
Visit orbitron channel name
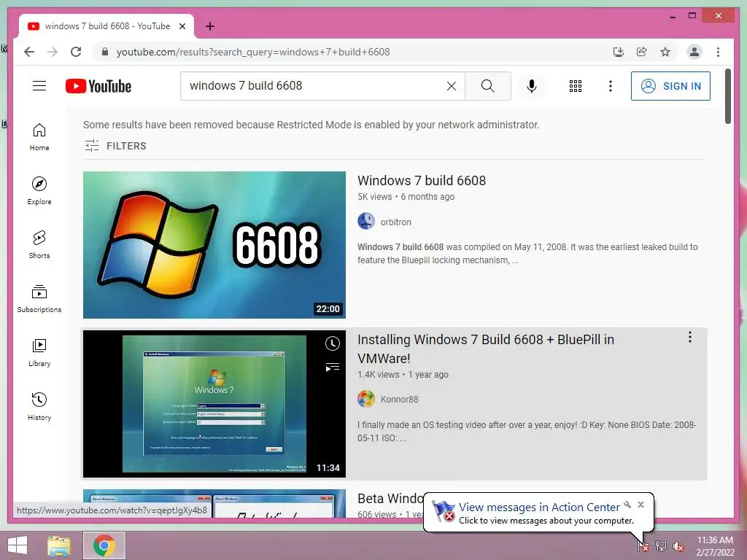click(x=395, y=222)
